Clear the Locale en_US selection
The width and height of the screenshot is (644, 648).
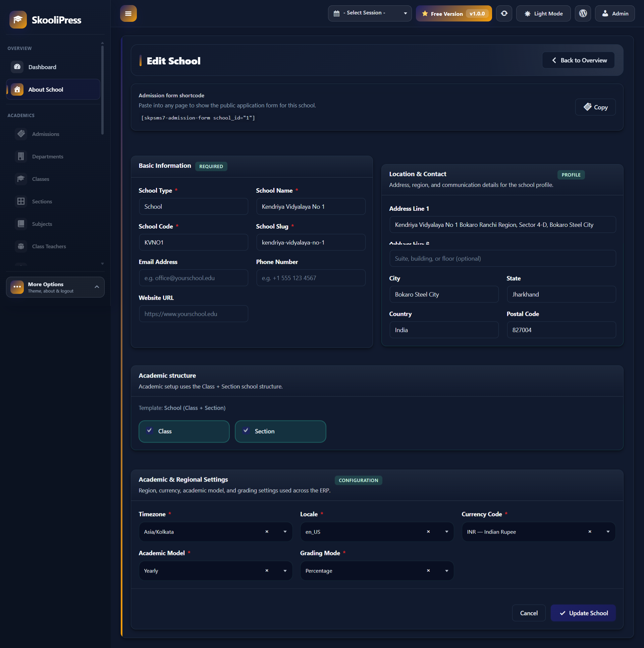428,532
